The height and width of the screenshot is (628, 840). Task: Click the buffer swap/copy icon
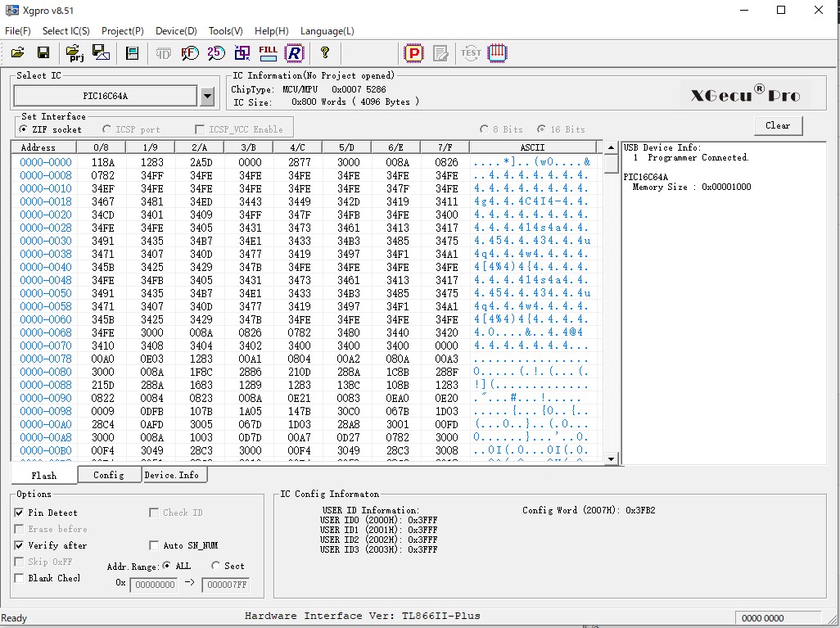point(242,52)
